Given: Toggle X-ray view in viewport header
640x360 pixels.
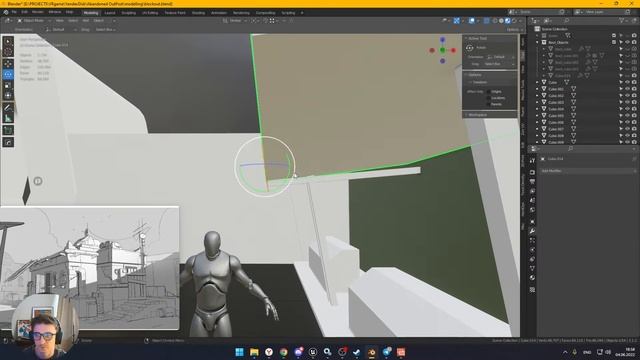Looking at the screenshot, I should [x=487, y=20].
